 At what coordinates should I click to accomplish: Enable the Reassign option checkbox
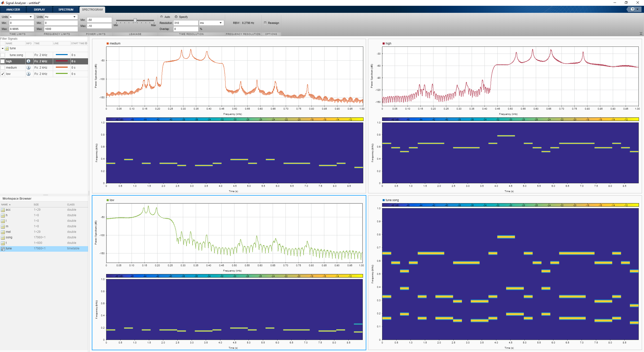pyautogui.click(x=265, y=23)
